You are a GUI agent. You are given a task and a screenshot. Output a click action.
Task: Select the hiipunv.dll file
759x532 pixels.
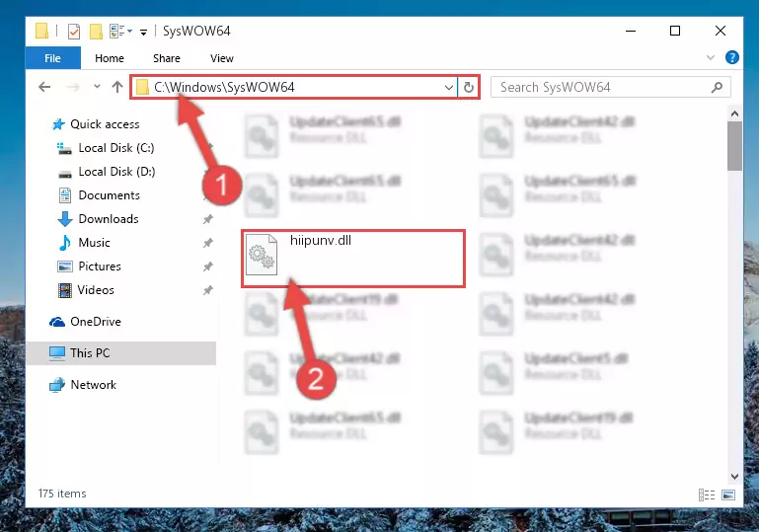(x=353, y=259)
